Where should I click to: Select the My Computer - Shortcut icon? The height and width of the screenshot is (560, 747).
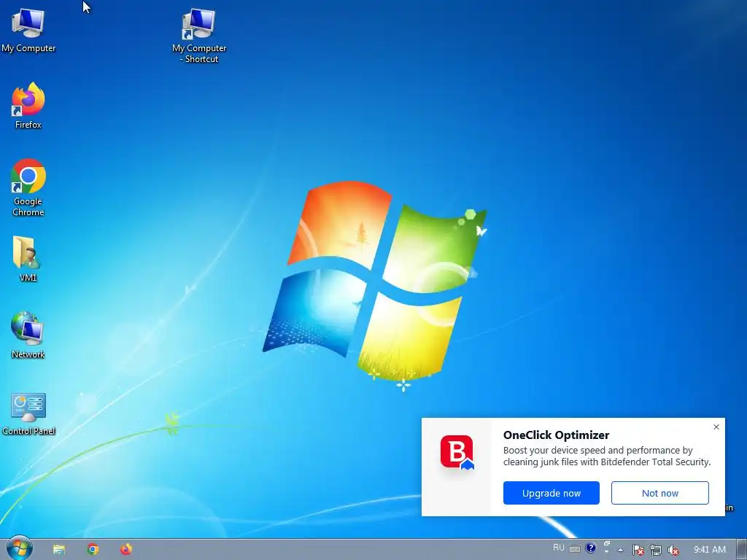[x=199, y=35]
